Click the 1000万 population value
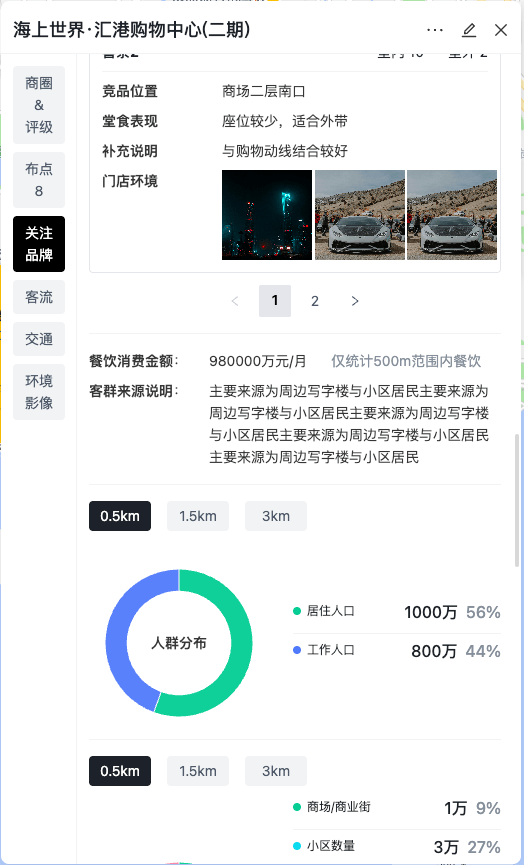 [430, 612]
